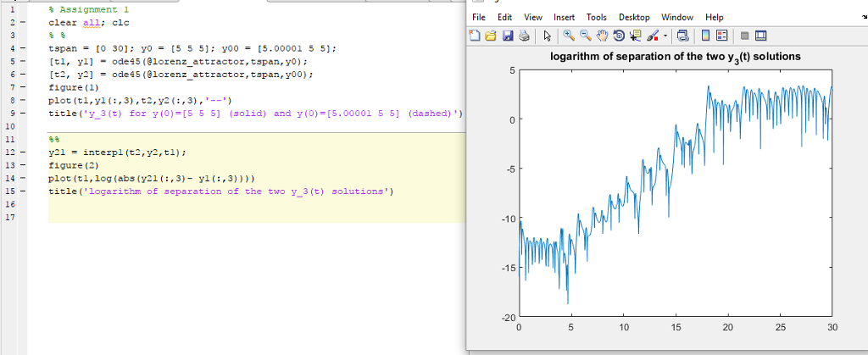
Task: Select the Edit Plot arrow tool
Action: [x=547, y=36]
